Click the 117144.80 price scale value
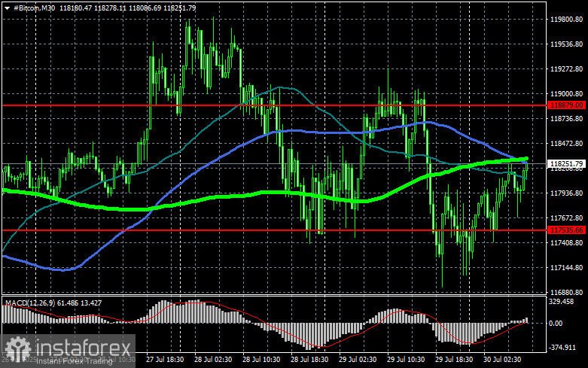This screenshot has width=588, height=368. (566, 268)
